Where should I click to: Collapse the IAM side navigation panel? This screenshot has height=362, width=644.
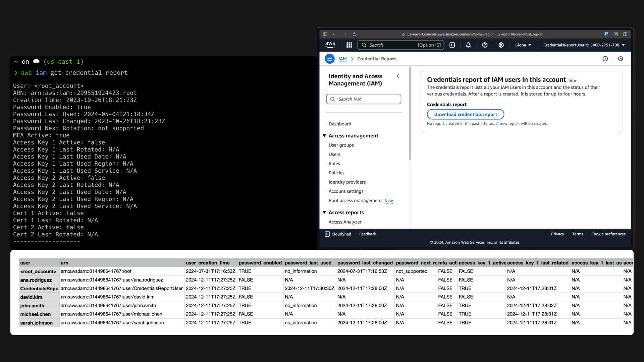click(398, 76)
